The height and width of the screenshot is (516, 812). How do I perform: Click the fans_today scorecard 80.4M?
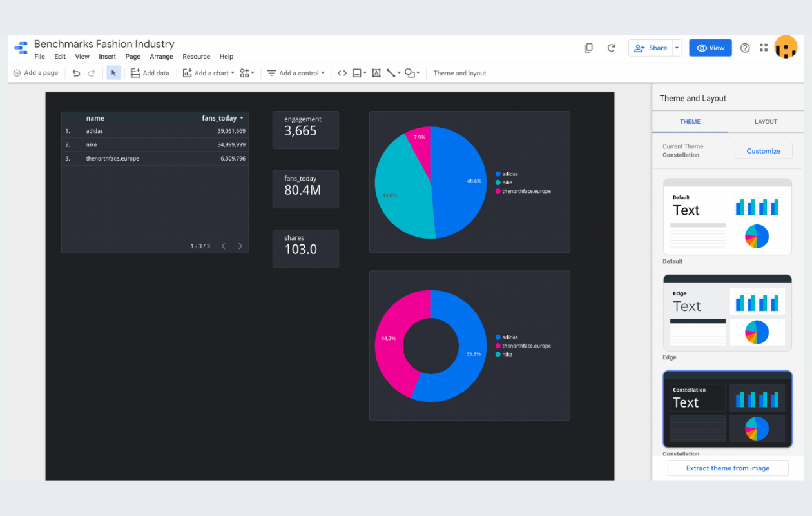click(x=305, y=189)
